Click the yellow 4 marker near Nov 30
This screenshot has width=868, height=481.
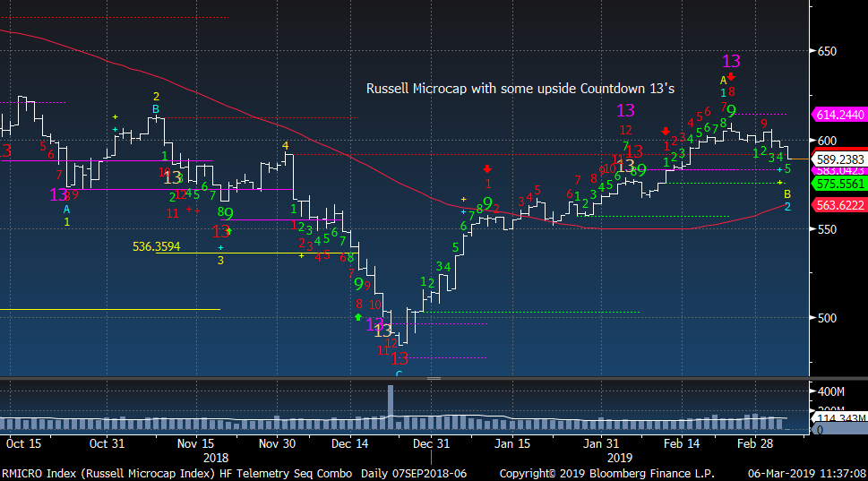[x=285, y=146]
